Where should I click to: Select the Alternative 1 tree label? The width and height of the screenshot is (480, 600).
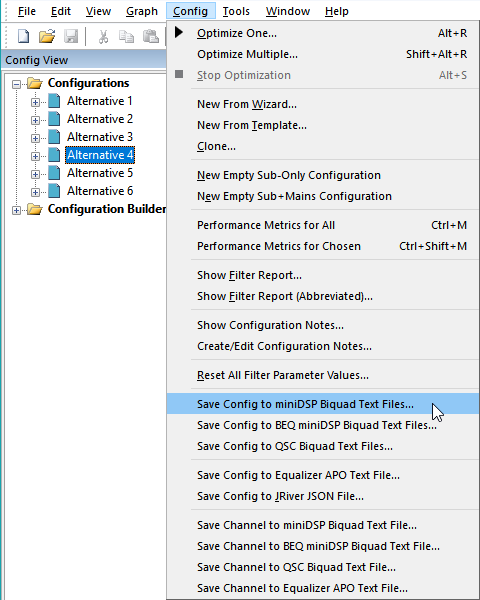(100, 101)
